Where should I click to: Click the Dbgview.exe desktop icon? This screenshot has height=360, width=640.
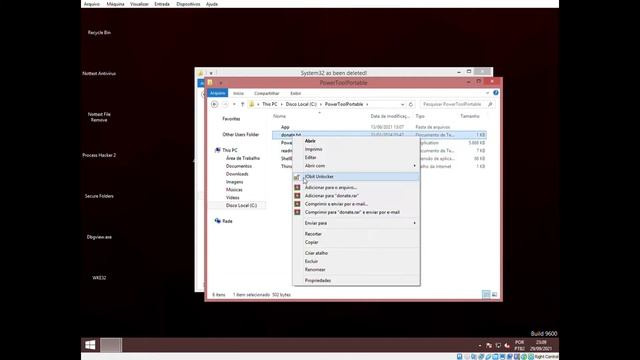99,237
